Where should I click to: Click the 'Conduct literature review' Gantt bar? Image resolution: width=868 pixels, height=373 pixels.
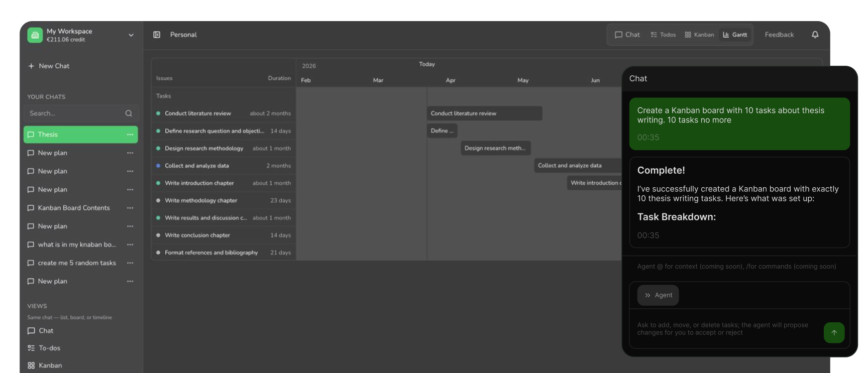[484, 113]
